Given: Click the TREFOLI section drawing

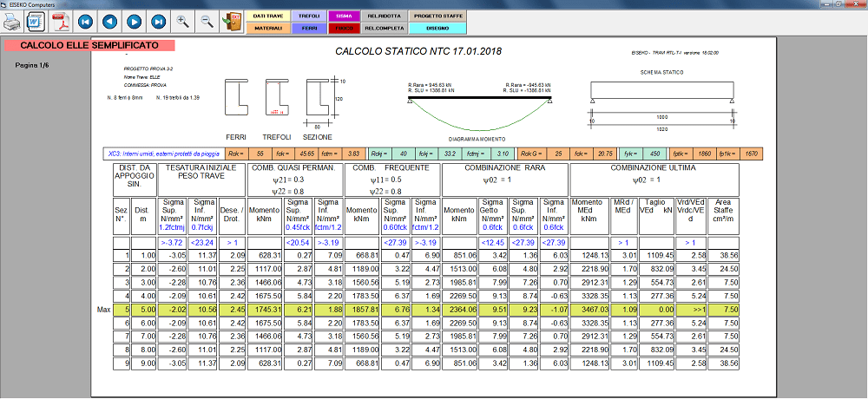Looking at the screenshot, I should click(x=276, y=96).
